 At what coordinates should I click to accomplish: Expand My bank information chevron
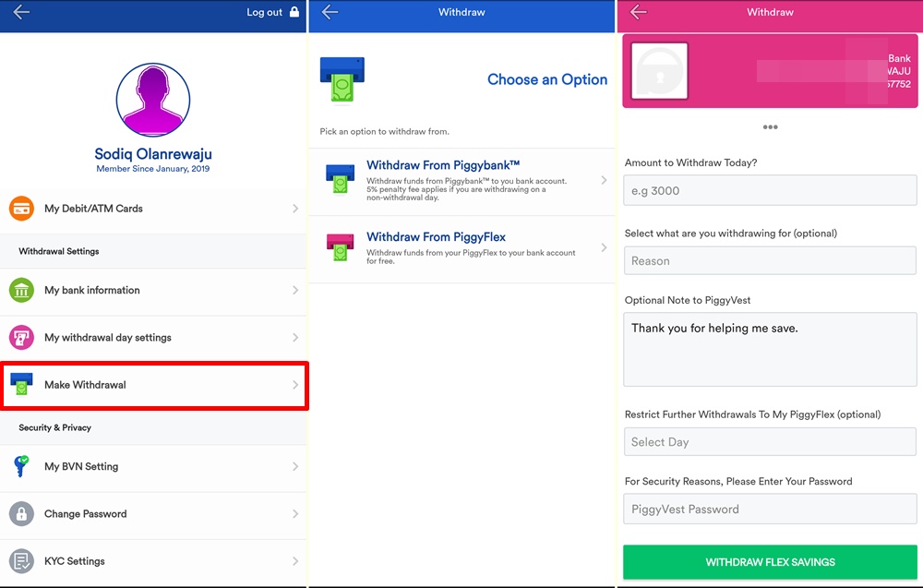[295, 290]
